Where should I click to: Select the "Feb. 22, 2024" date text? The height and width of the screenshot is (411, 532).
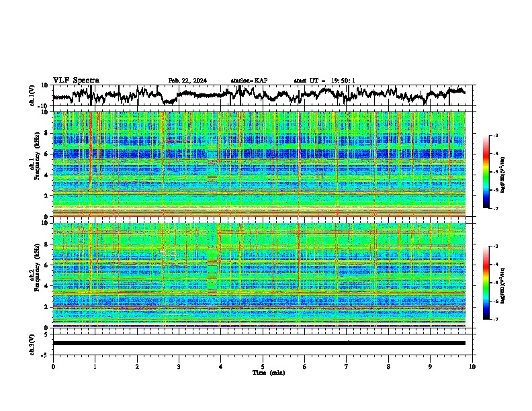(x=187, y=81)
